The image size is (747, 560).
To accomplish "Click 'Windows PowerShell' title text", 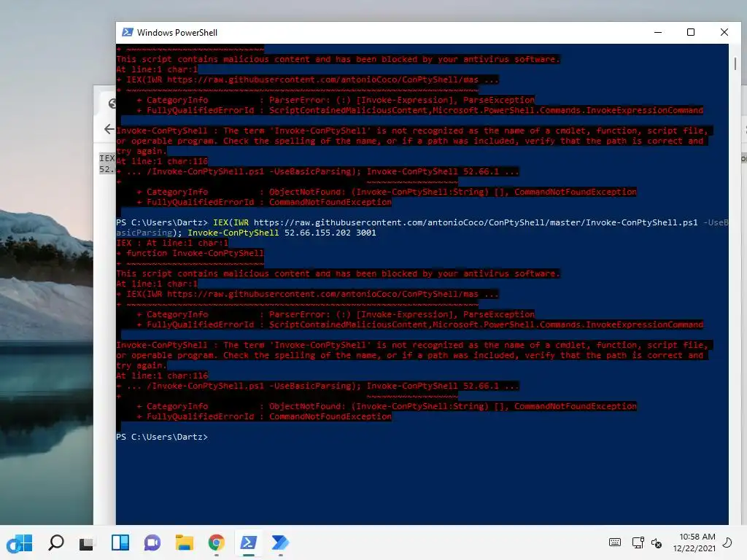I will (177, 32).
